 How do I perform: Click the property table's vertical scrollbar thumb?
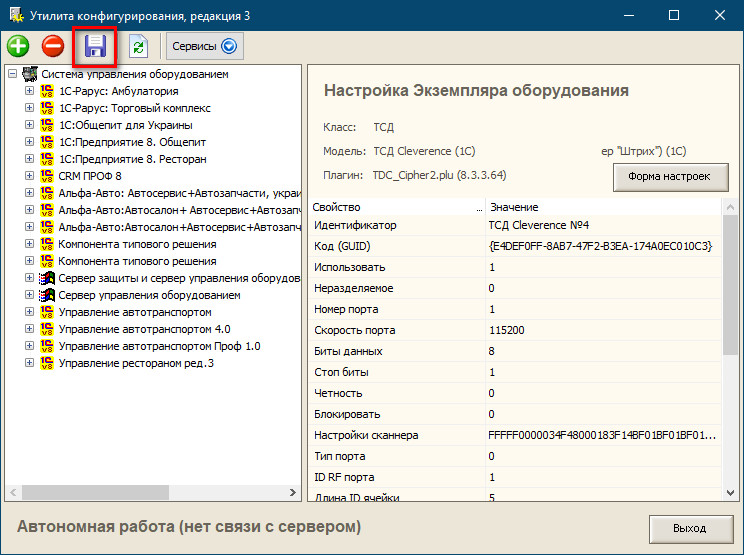coord(730,285)
